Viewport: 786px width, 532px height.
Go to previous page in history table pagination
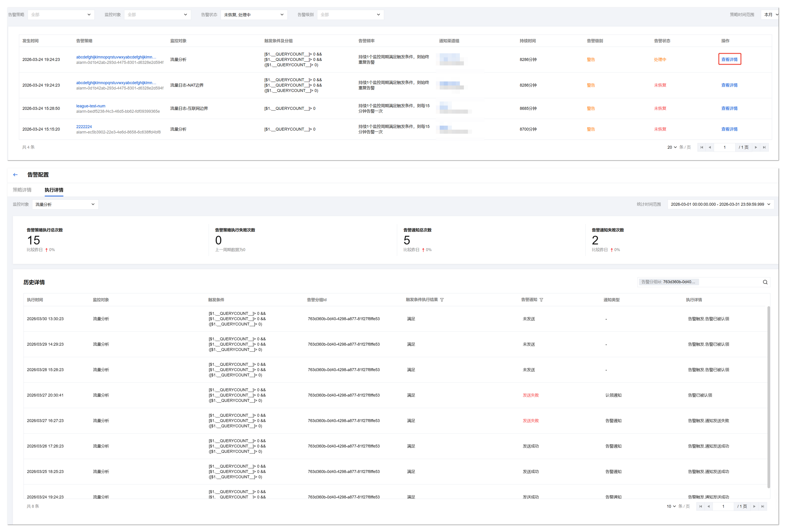click(x=709, y=506)
